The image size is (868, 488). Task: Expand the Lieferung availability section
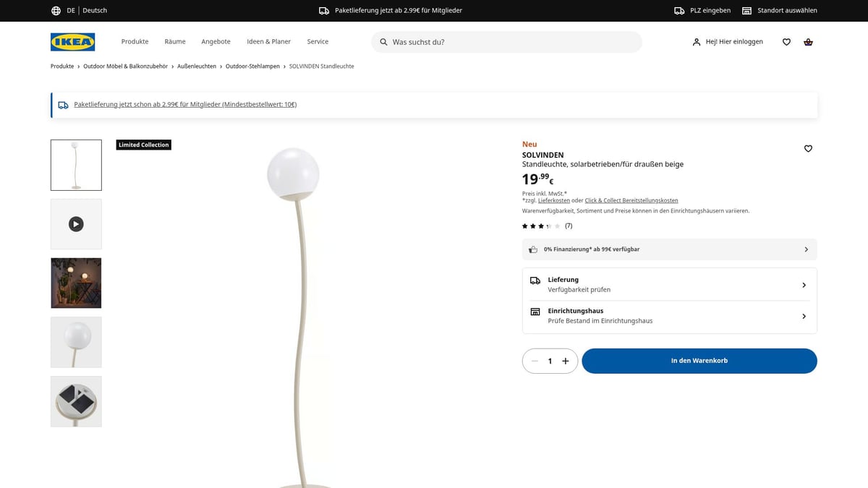[x=669, y=284]
